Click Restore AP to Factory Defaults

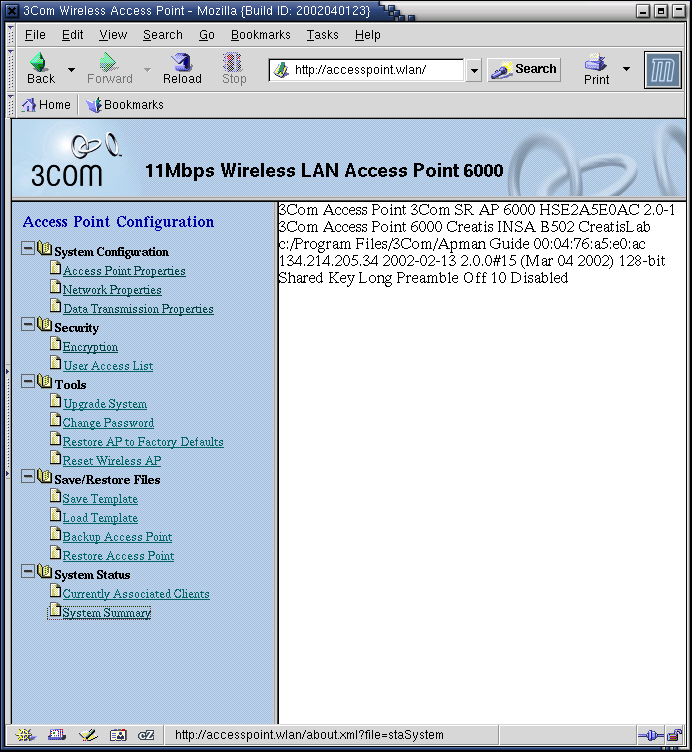point(143,442)
